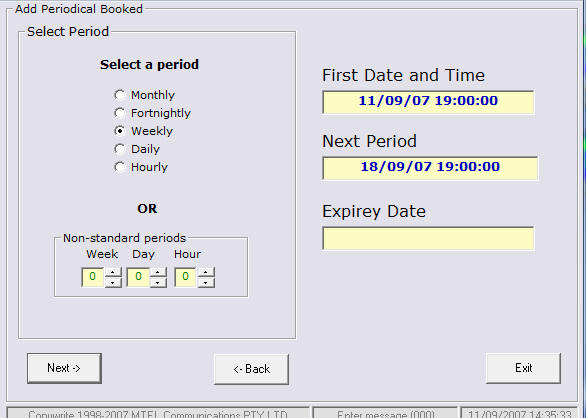Image resolution: width=586 pixels, height=418 pixels.
Task: Click the Week number field
Action: [x=93, y=277]
